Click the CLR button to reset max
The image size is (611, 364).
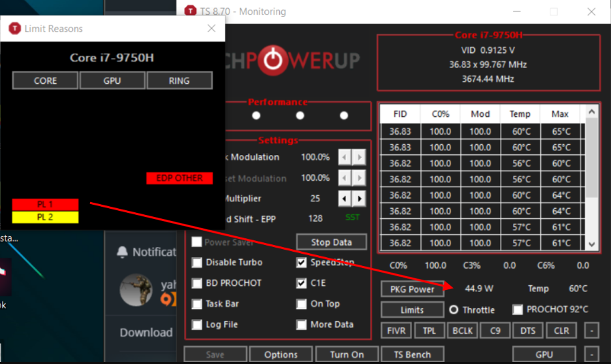click(561, 331)
